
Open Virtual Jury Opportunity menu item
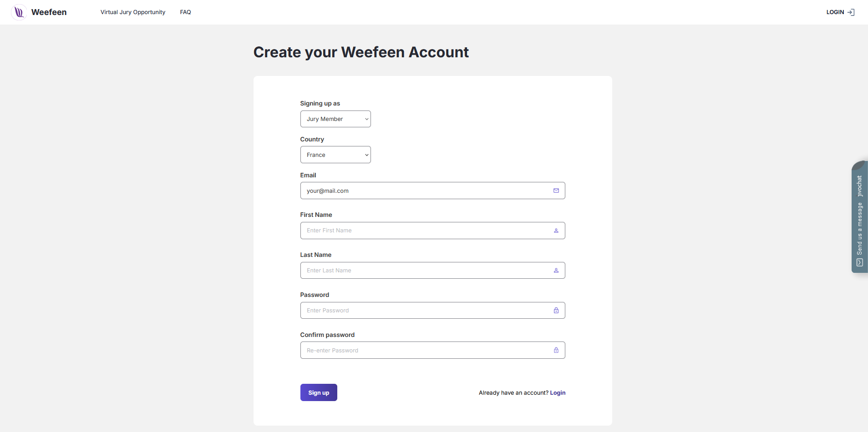133,12
